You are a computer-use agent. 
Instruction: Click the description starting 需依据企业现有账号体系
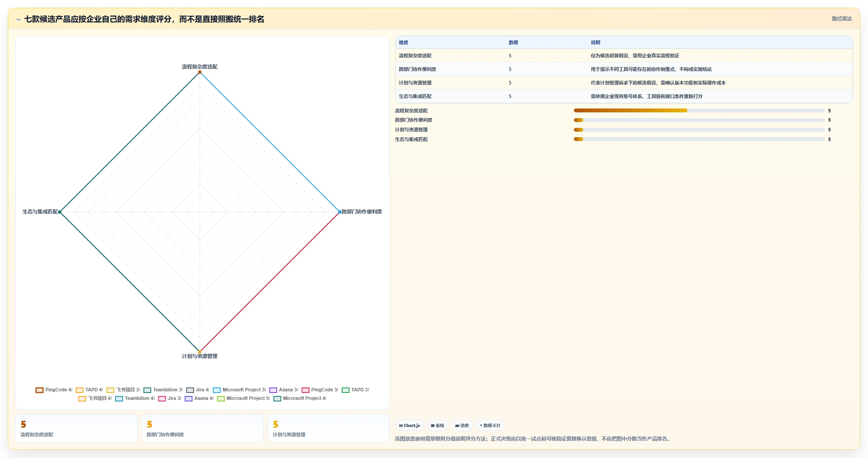pos(646,96)
